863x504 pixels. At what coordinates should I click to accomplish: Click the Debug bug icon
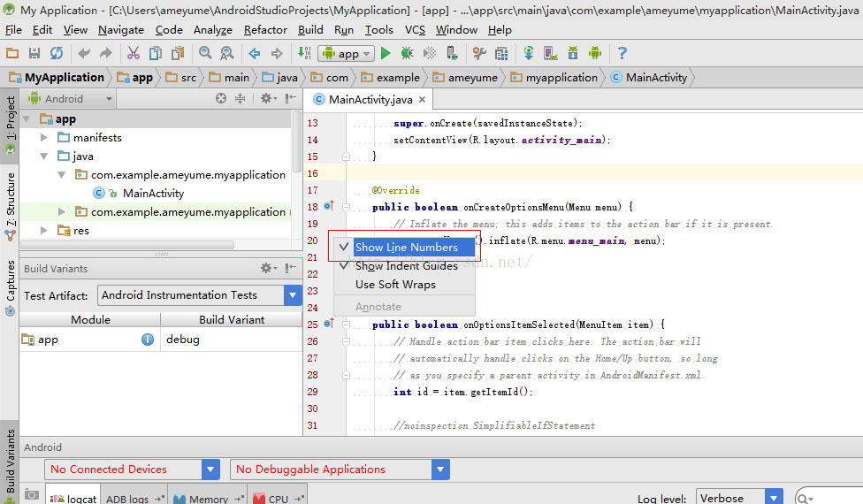(408, 53)
